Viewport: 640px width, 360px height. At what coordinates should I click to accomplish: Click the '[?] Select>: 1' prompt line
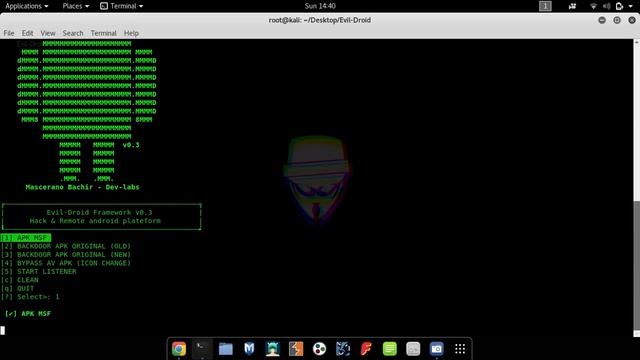(x=30, y=297)
